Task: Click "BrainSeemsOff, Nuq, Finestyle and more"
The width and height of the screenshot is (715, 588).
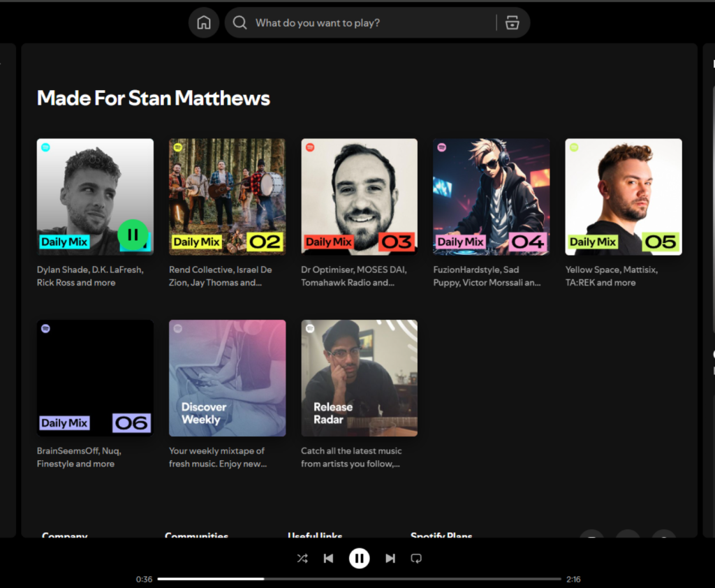Action: 79,457
